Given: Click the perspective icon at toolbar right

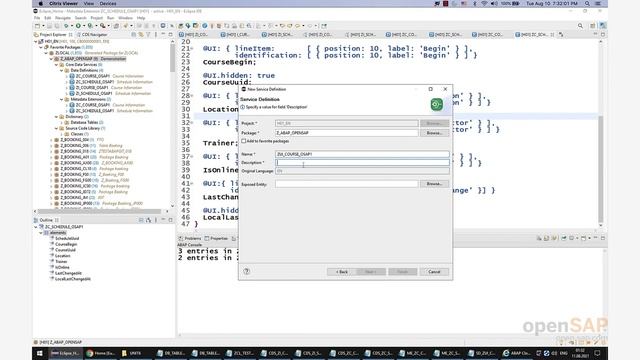Looking at the screenshot, I should coord(603,26).
